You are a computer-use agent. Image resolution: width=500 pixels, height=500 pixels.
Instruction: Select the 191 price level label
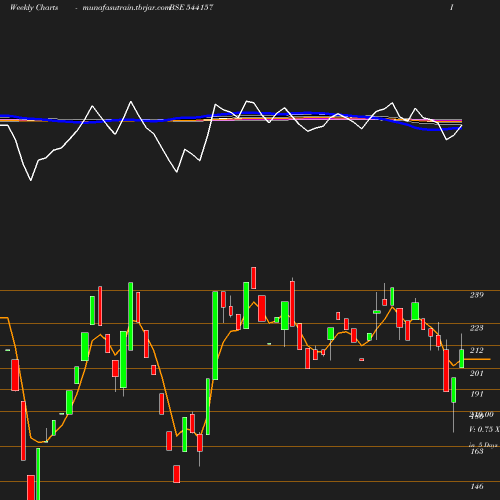tap(477, 394)
